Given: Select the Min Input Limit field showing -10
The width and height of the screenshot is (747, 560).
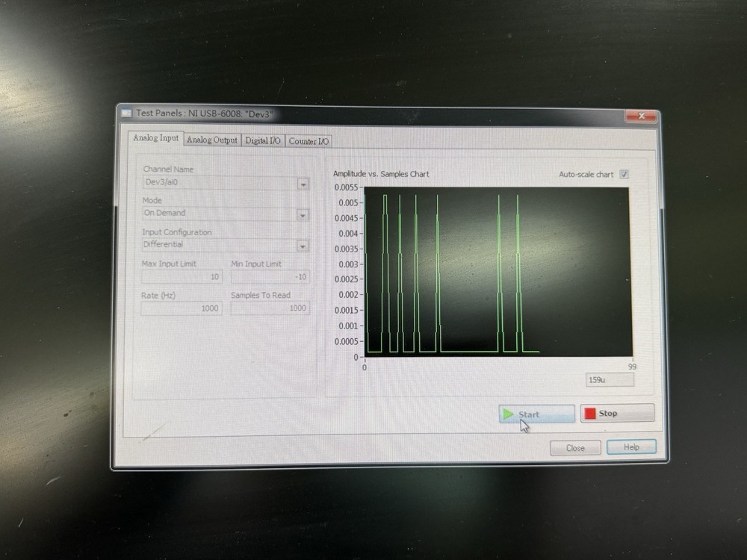Looking at the screenshot, I should tap(270, 277).
